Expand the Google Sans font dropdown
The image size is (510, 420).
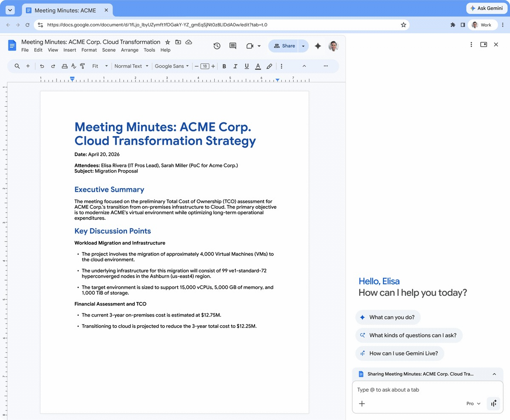click(172, 66)
